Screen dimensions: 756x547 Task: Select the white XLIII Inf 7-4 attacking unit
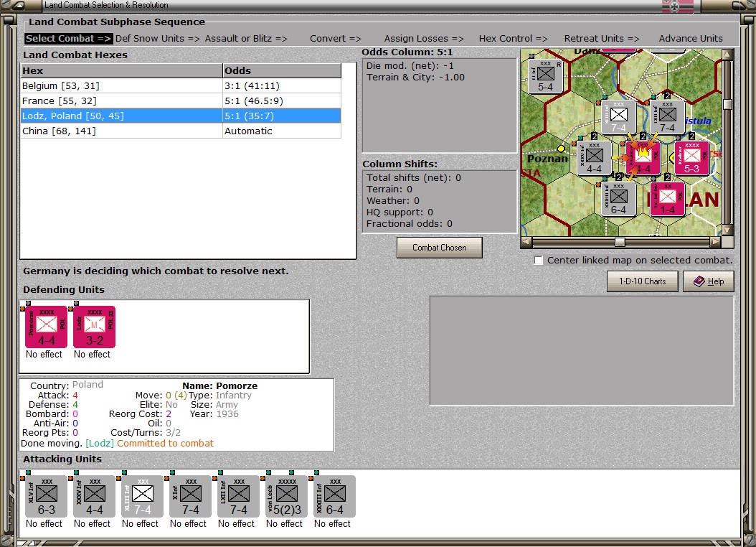click(x=142, y=497)
